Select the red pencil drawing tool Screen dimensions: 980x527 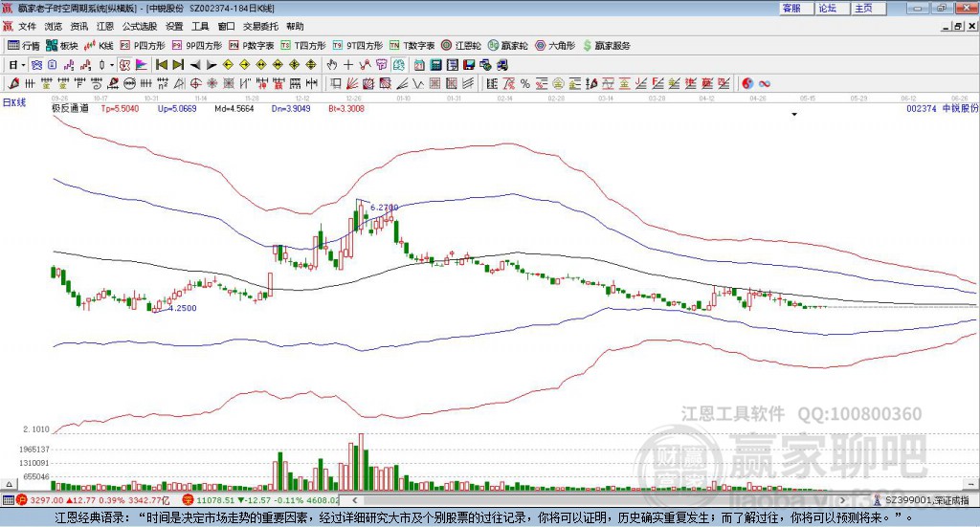pos(13,83)
